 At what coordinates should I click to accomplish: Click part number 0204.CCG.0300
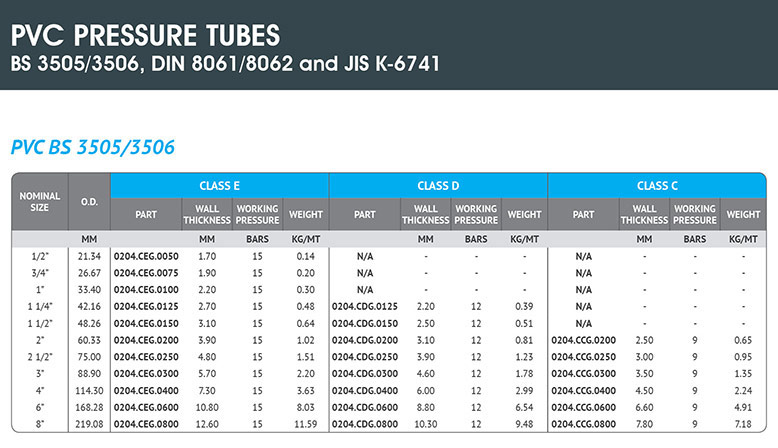click(584, 374)
